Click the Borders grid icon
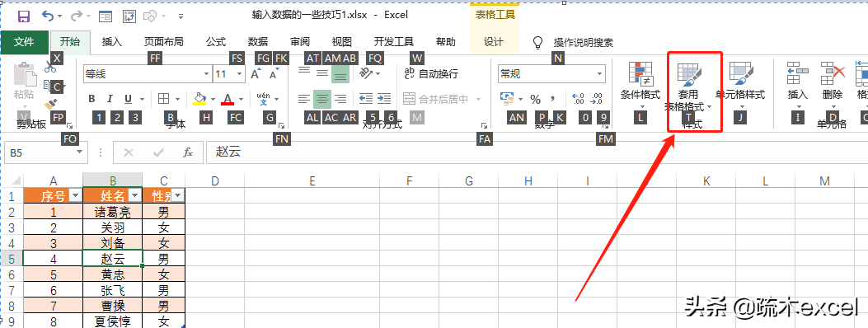Image resolution: width=868 pixels, height=328 pixels. coord(163,99)
